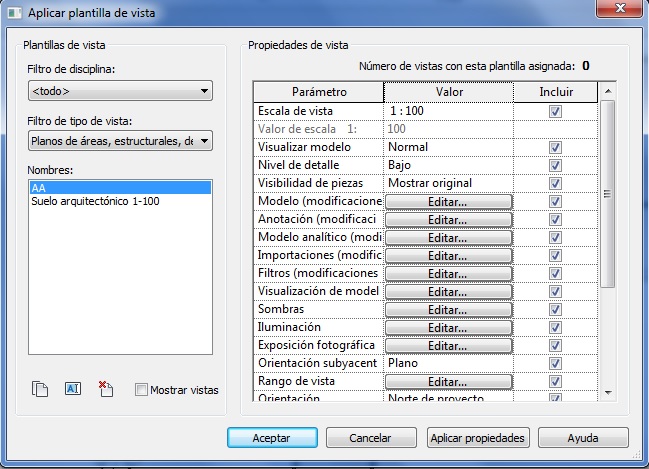Click the duplicate view template icon
Viewport: 649px width, 469px height.
(x=40, y=389)
